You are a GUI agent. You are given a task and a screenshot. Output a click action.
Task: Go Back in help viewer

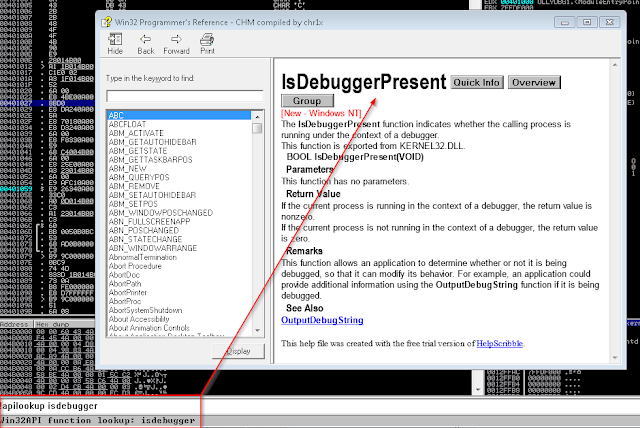coord(146,44)
